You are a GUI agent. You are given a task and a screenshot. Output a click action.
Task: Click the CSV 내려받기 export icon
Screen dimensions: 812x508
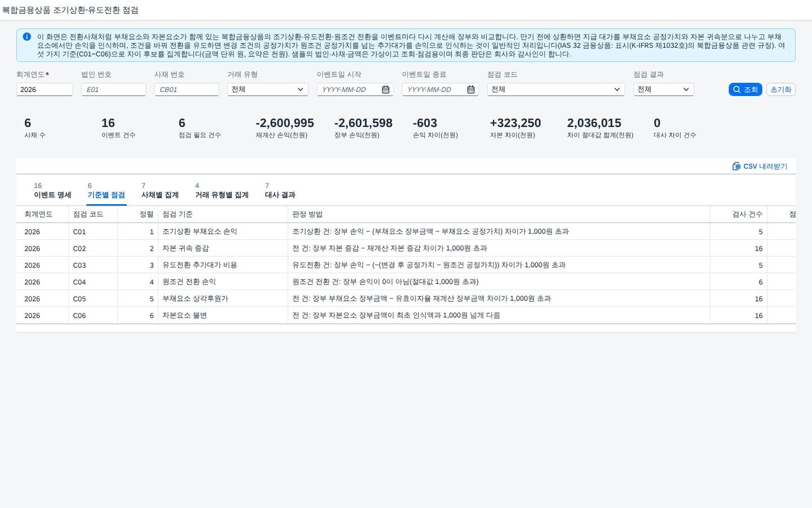736,167
